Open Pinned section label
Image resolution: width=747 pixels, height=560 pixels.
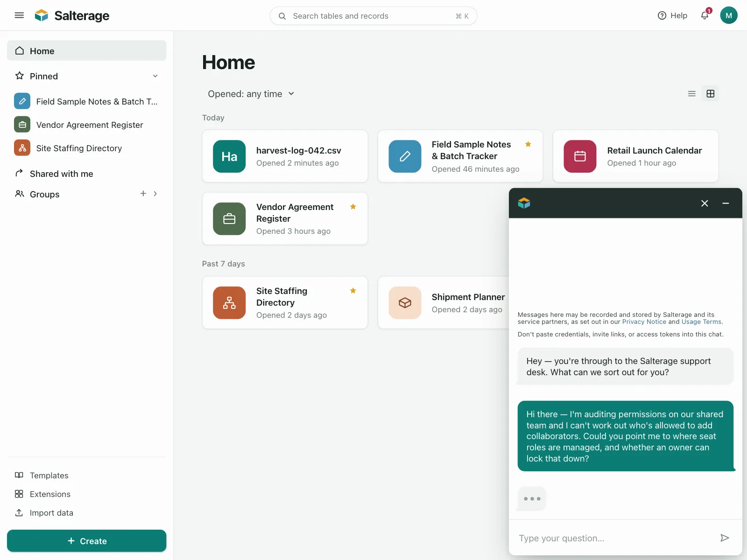coord(44,76)
